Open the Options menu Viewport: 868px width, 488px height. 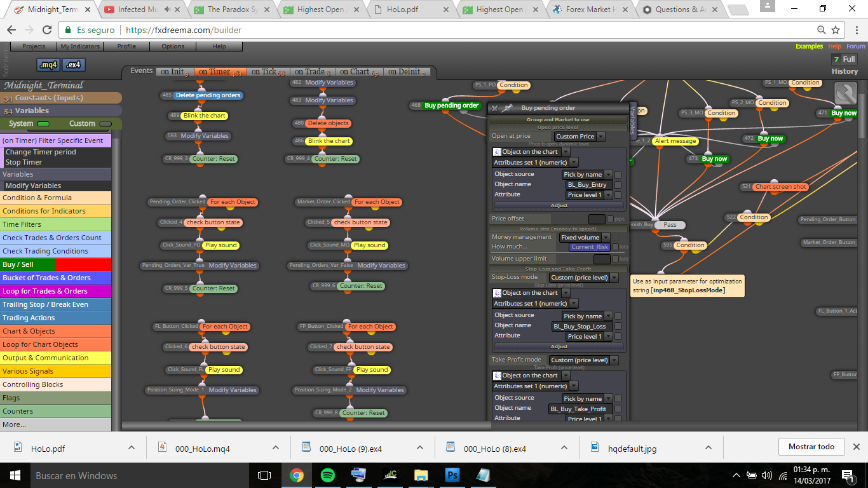(x=173, y=46)
